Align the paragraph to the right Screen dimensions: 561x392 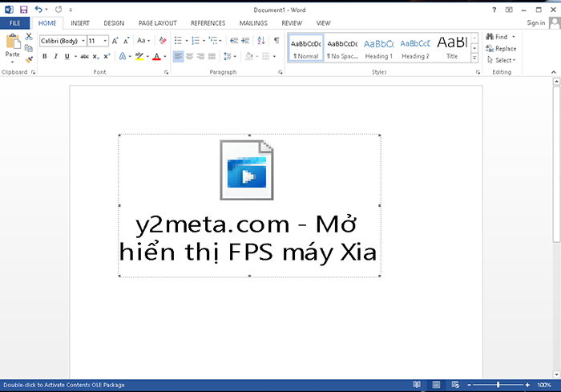coord(200,56)
